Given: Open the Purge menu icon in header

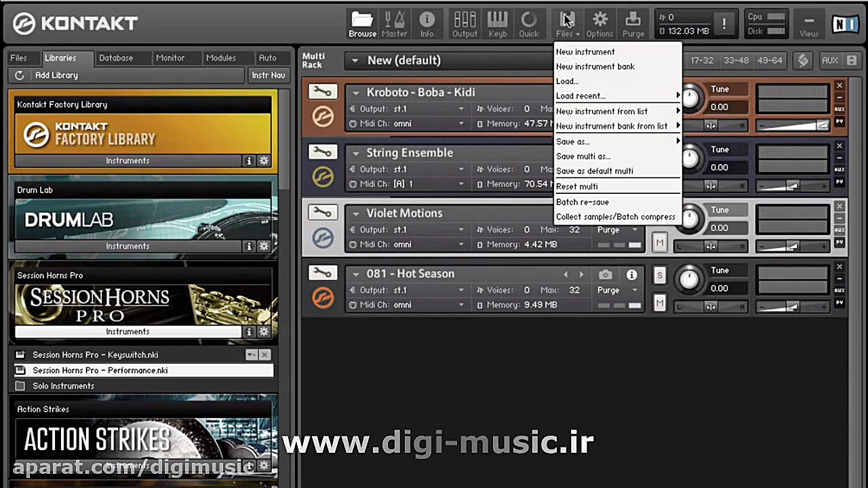Looking at the screenshot, I should tap(633, 24).
